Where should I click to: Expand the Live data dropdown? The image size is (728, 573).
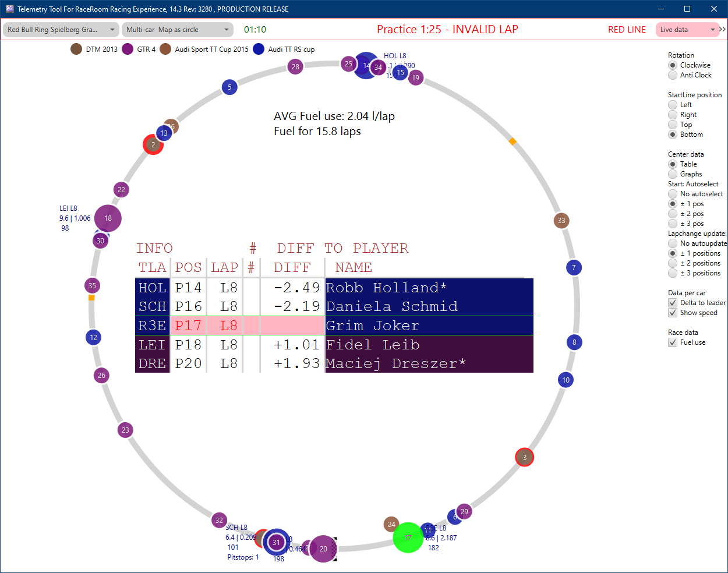coord(714,29)
